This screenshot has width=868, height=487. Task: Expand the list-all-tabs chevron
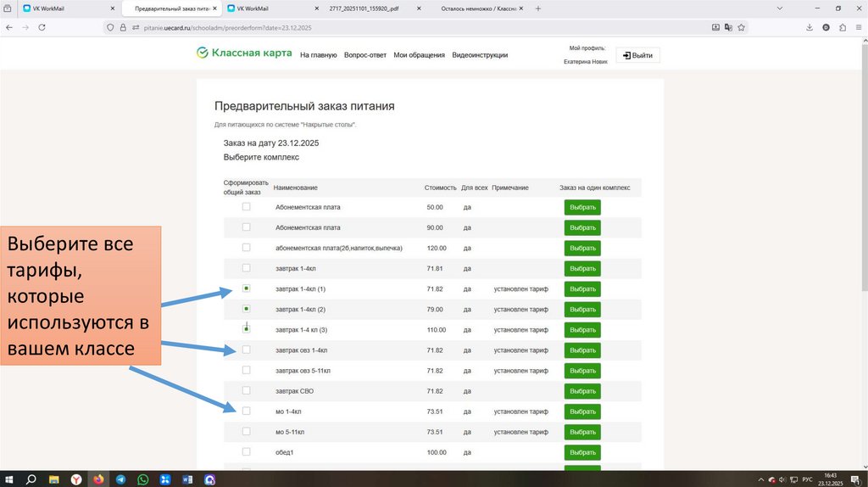(780, 8)
